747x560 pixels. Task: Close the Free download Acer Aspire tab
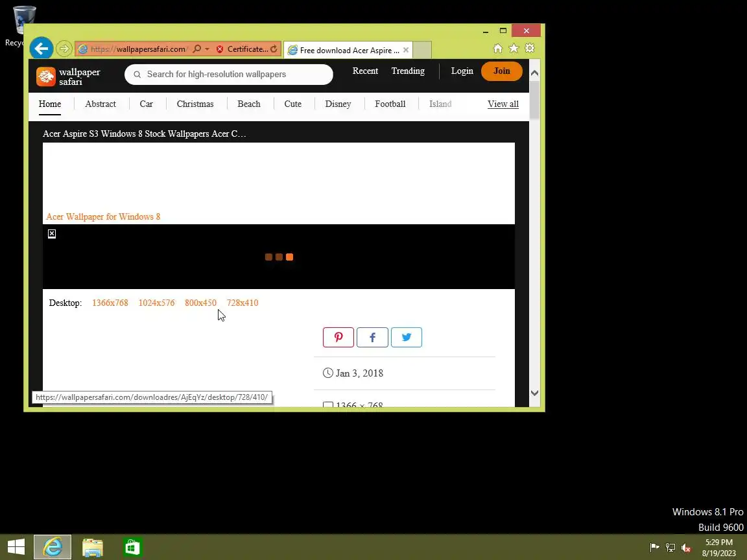click(x=406, y=49)
